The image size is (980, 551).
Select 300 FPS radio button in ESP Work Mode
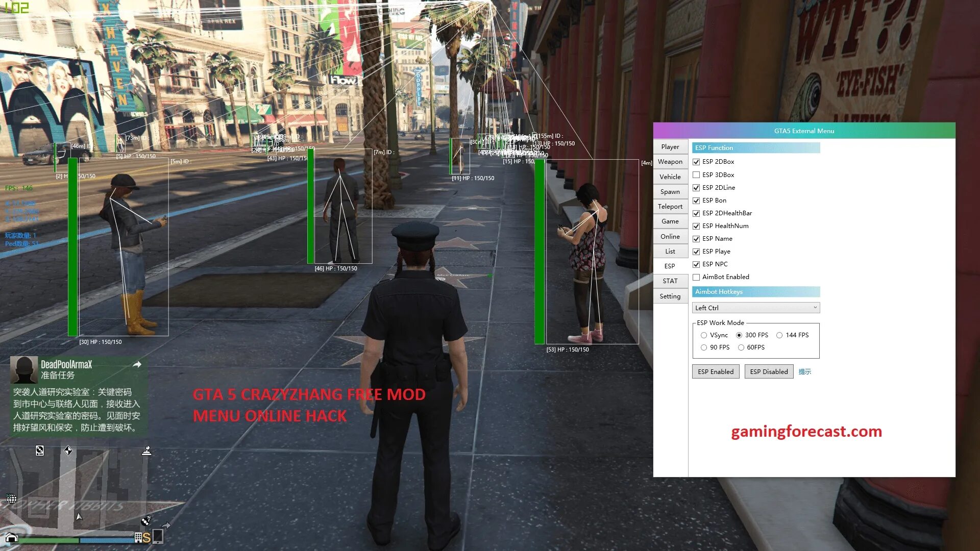pyautogui.click(x=741, y=334)
